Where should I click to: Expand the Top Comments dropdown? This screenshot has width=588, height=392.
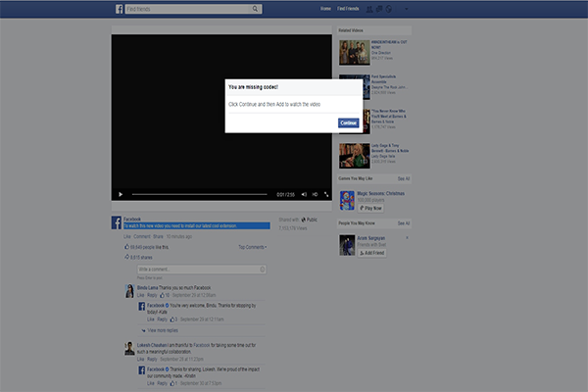click(252, 247)
